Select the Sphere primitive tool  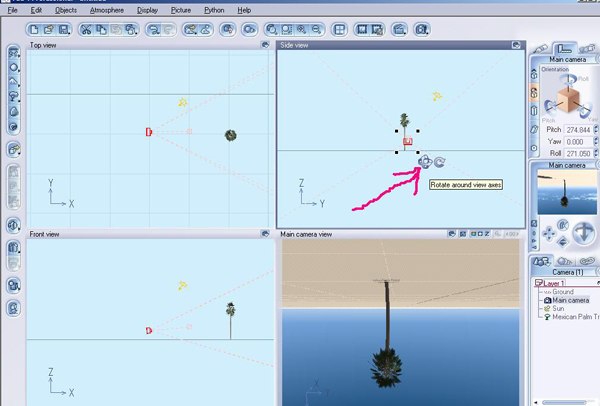(x=14, y=68)
